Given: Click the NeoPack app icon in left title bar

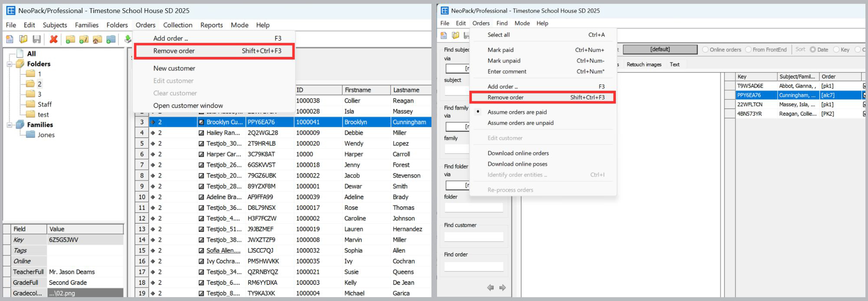Looking at the screenshot, I should 11,10.
